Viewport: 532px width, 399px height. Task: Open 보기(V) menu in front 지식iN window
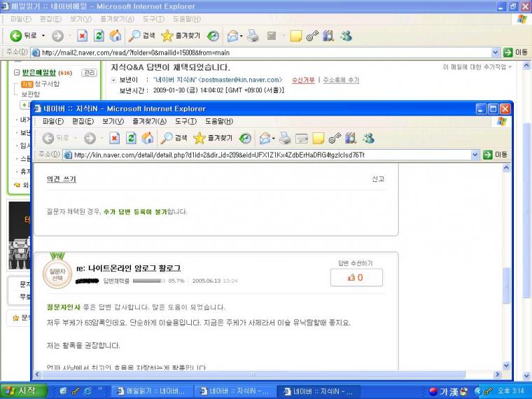pos(113,122)
